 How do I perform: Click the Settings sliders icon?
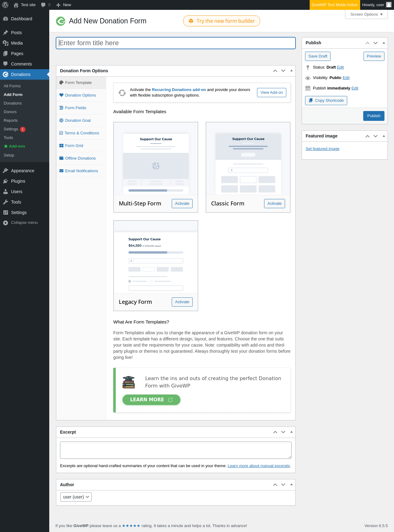tap(6, 212)
